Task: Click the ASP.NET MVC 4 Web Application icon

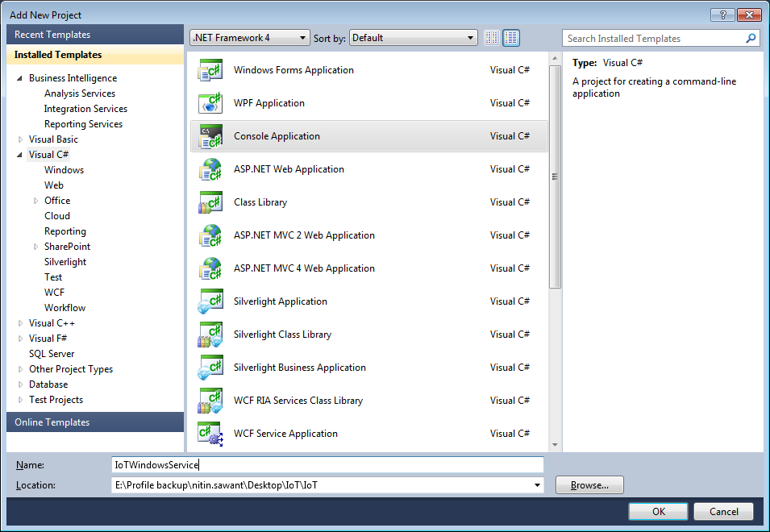Action: coord(210,268)
